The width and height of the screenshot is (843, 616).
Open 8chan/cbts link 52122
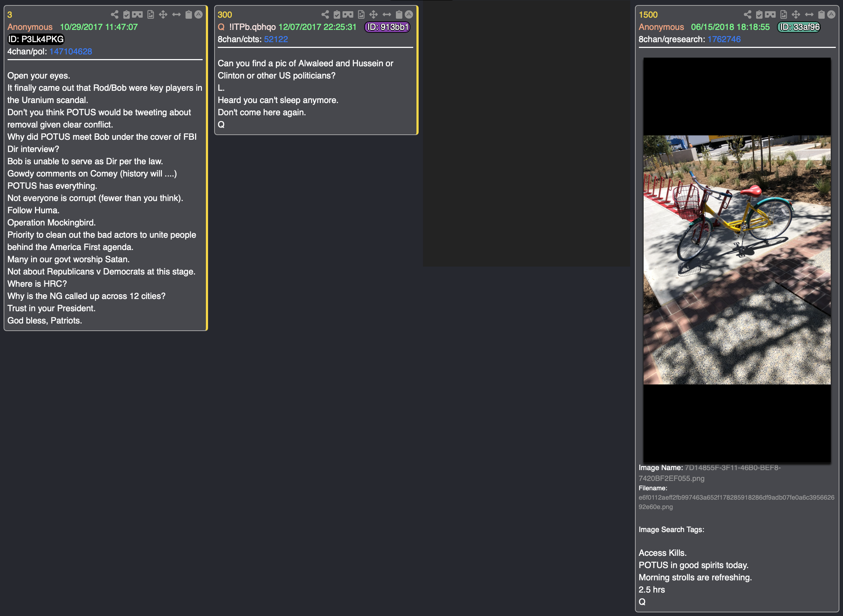pos(276,39)
